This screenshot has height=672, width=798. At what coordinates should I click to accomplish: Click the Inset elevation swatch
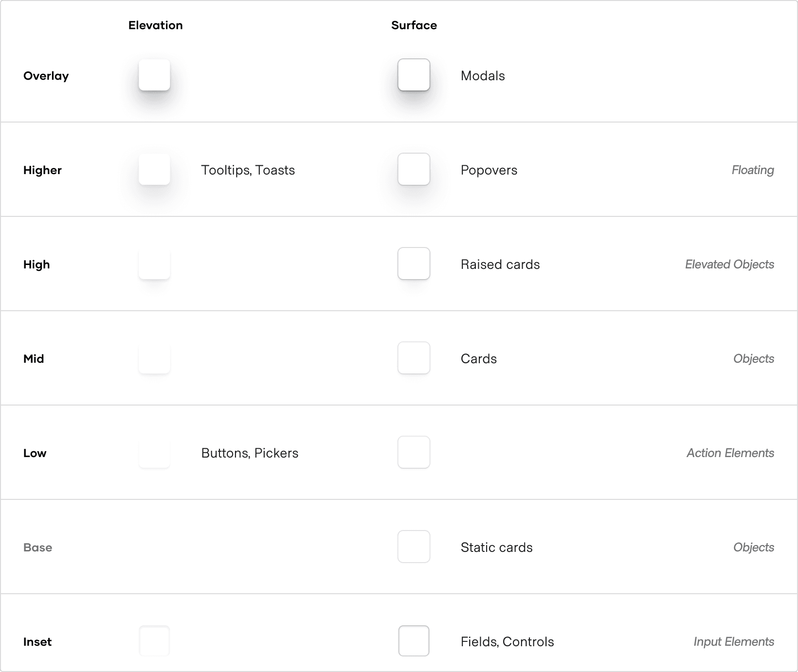pyautogui.click(x=154, y=641)
